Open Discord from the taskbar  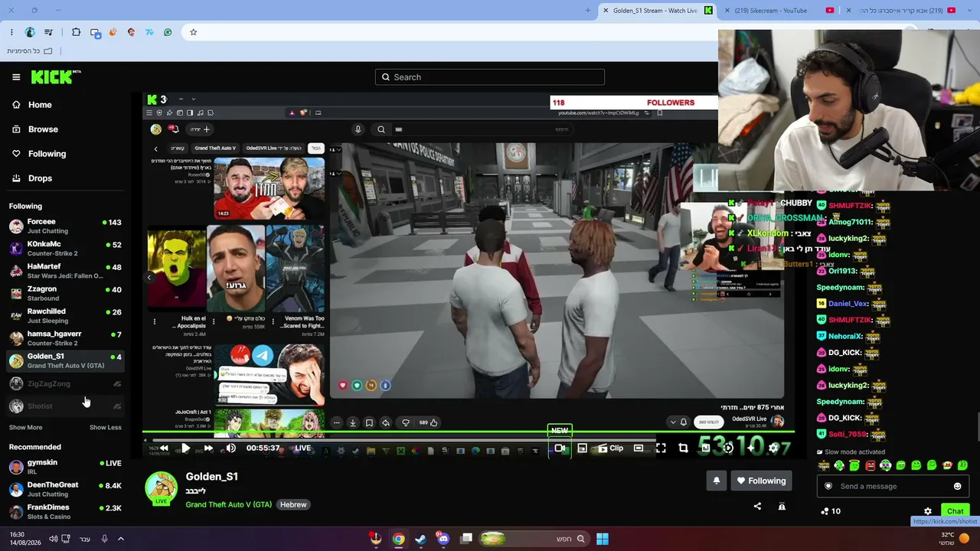(443, 539)
